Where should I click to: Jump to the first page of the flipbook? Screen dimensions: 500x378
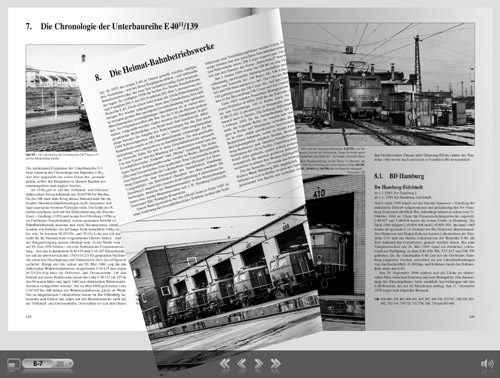point(225,363)
